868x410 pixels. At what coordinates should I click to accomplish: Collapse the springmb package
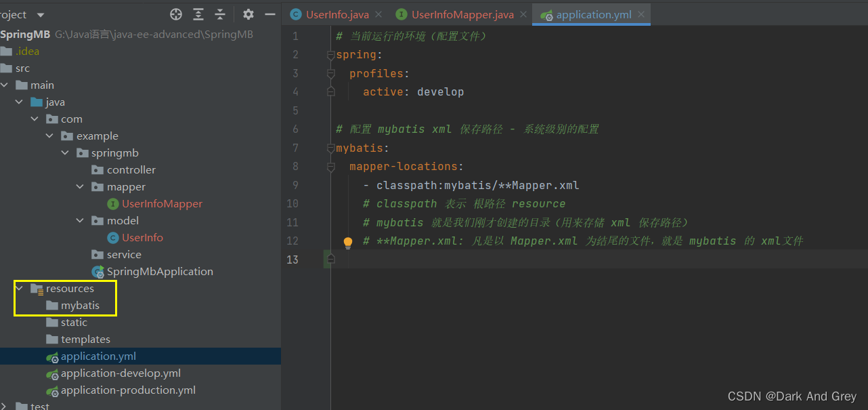click(x=65, y=152)
